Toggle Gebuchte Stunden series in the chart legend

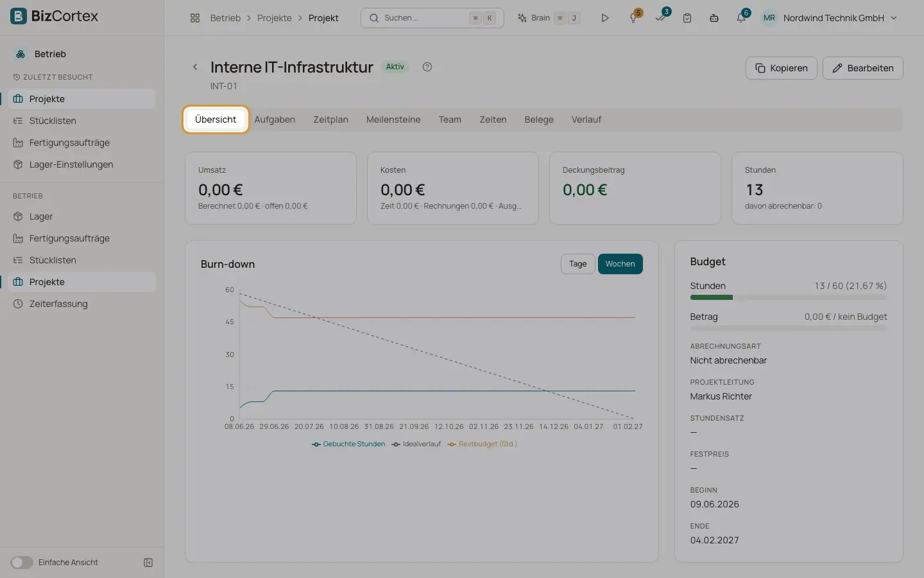coord(348,444)
